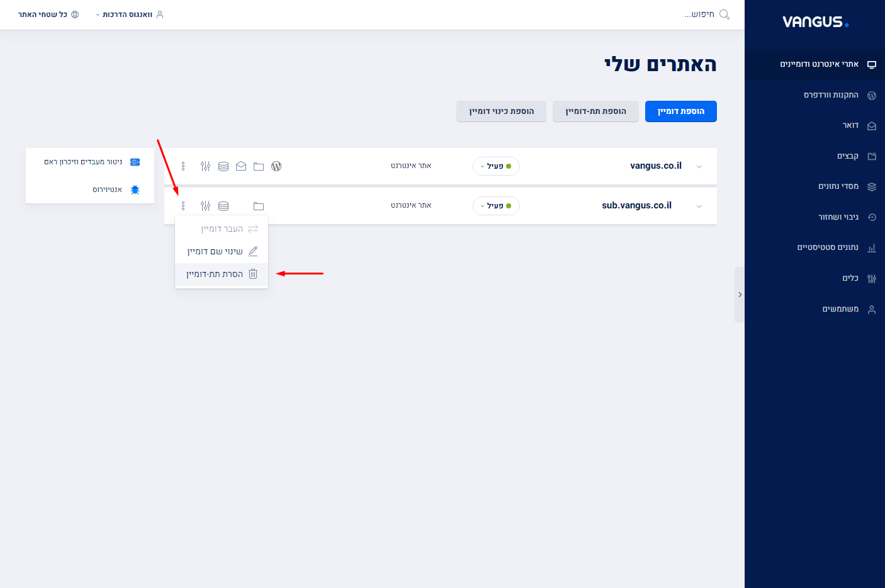Viewport: 885px width, 588px height.
Task: Open database icon in vangus.co.il row
Action: [x=223, y=166]
